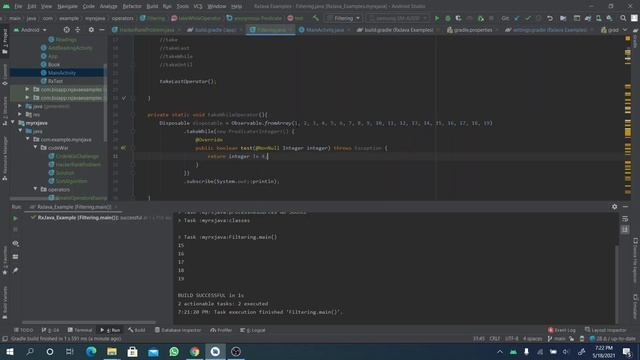The width and height of the screenshot is (640, 360).
Task: Open the notifications icon in system tray
Action: tap(627, 351)
